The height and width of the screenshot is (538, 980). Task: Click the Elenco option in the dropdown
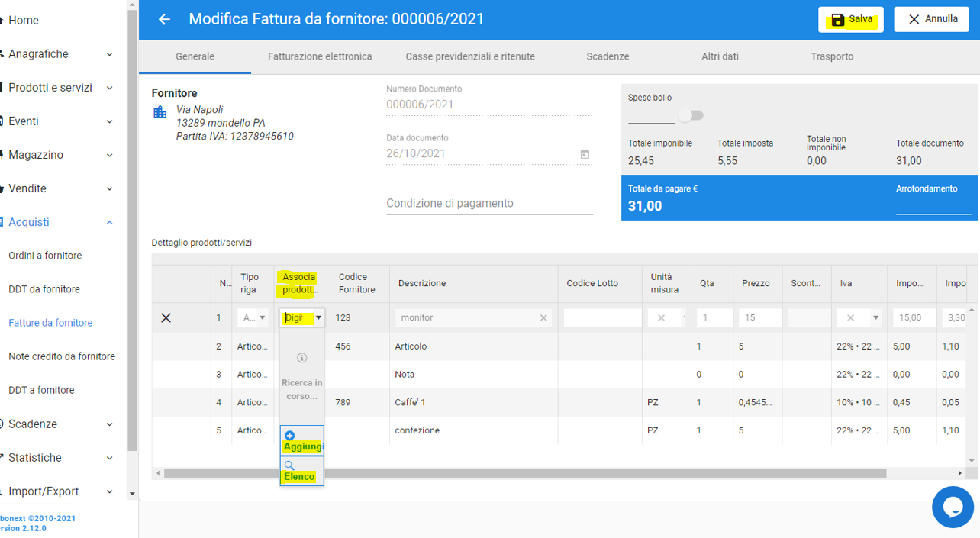pyautogui.click(x=302, y=471)
